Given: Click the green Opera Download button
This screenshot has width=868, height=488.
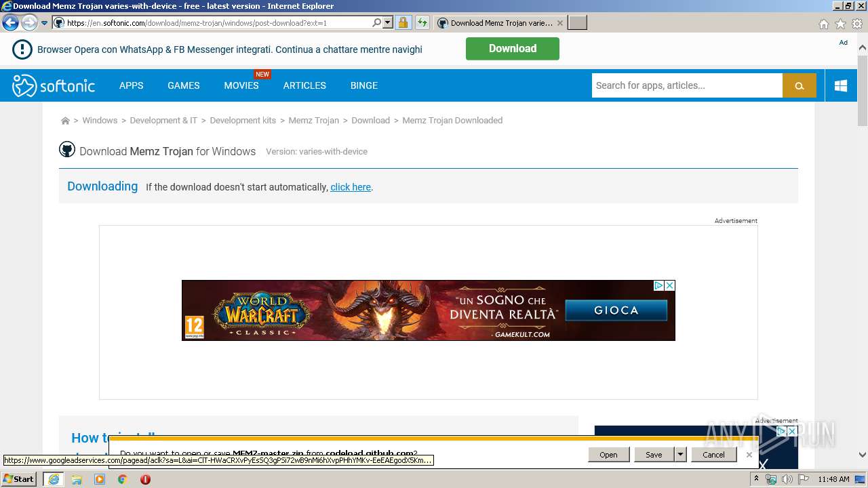Looking at the screenshot, I should pos(513,49).
